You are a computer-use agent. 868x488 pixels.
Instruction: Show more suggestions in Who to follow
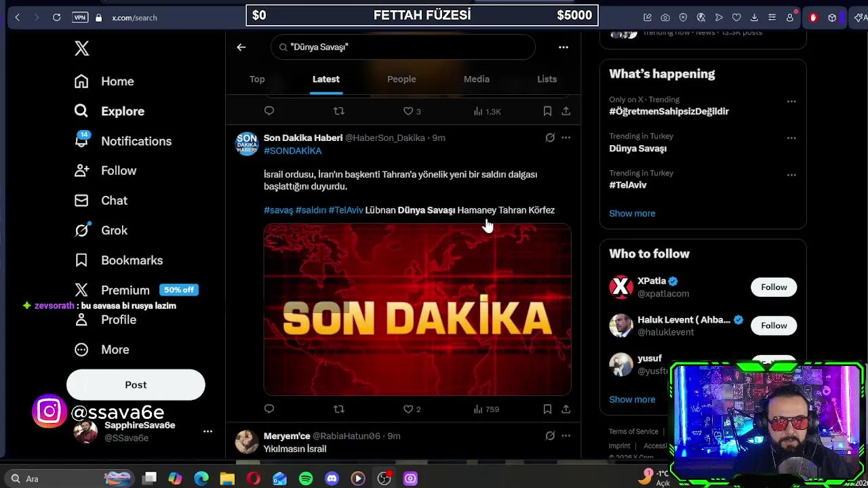632,399
